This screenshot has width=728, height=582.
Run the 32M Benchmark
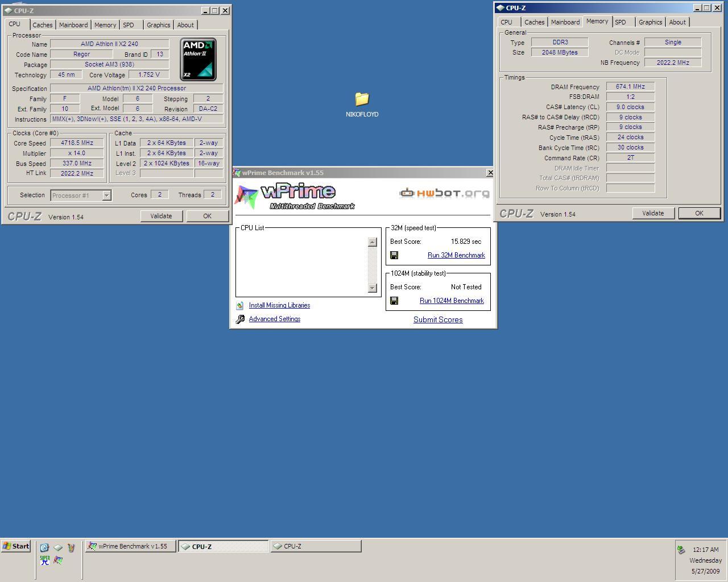click(456, 255)
